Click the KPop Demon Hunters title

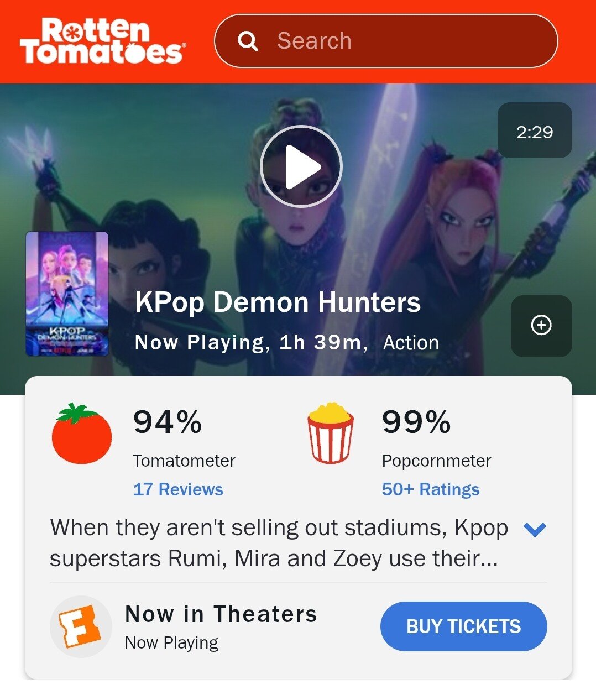[x=278, y=302]
